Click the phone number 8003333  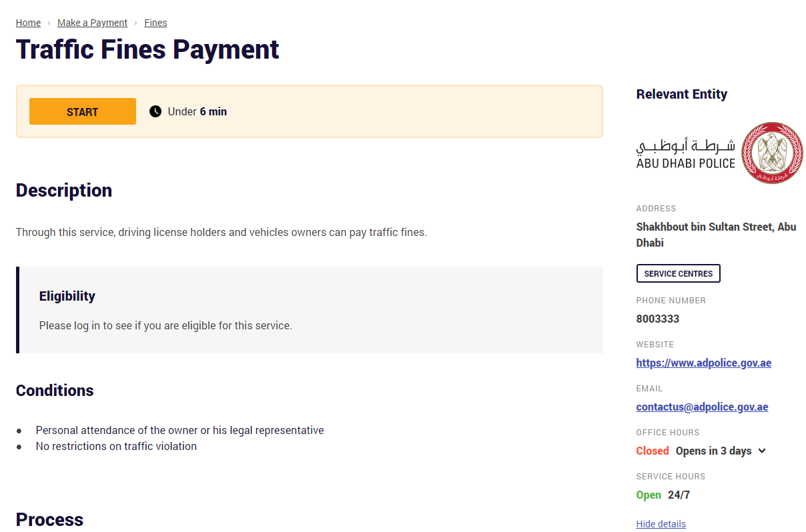[x=657, y=319]
